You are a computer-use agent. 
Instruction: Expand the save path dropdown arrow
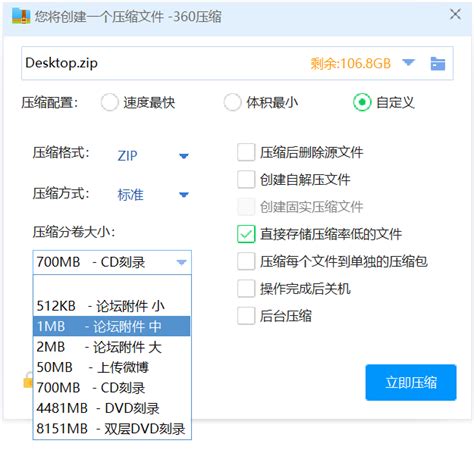pyautogui.click(x=408, y=62)
